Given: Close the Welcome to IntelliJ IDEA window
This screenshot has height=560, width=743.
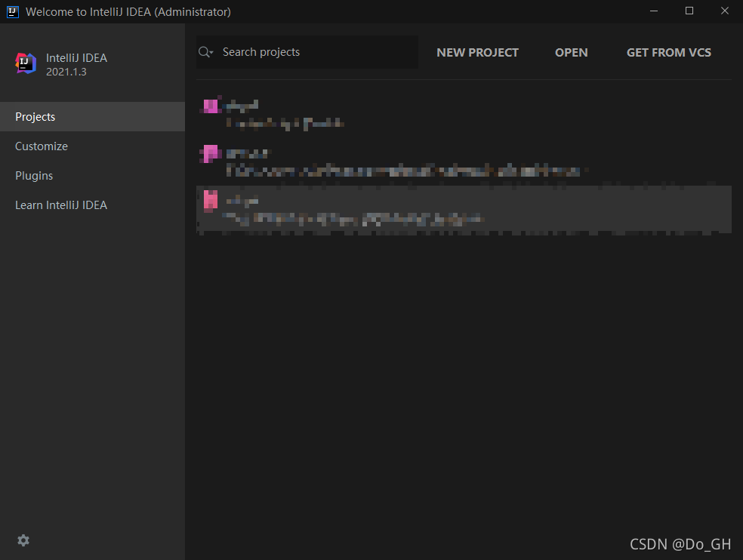Looking at the screenshot, I should click(725, 11).
